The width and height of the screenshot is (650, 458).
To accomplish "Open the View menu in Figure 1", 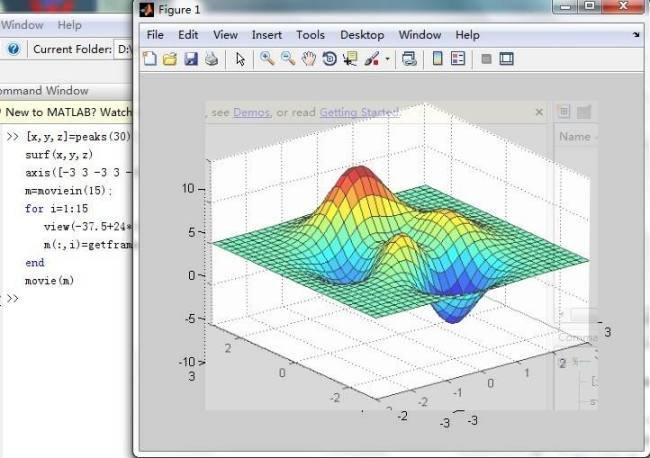I will click(x=226, y=35).
